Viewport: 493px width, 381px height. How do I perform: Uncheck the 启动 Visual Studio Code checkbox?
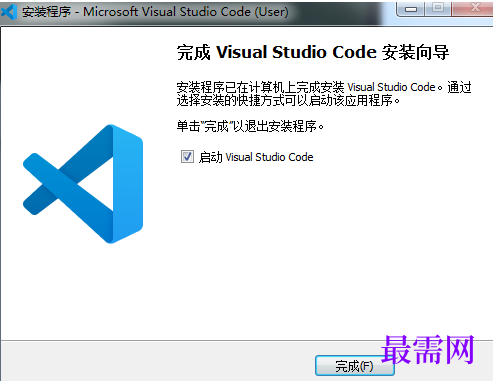(x=187, y=156)
